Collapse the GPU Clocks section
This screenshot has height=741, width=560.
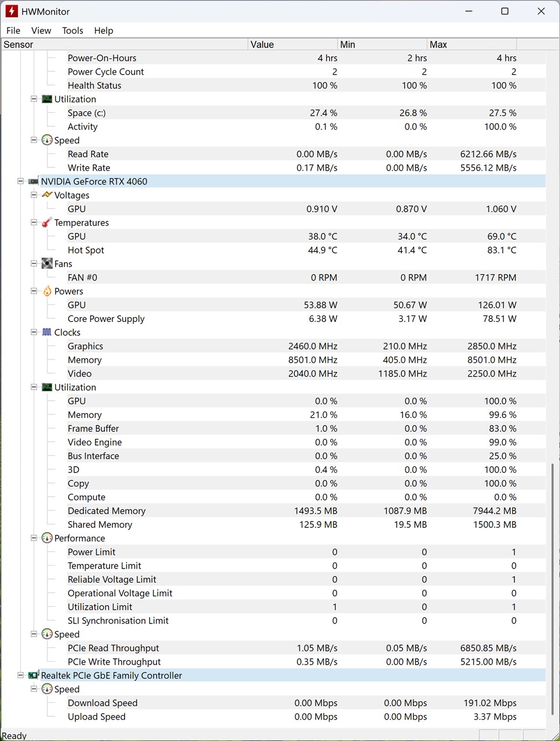(34, 332)
